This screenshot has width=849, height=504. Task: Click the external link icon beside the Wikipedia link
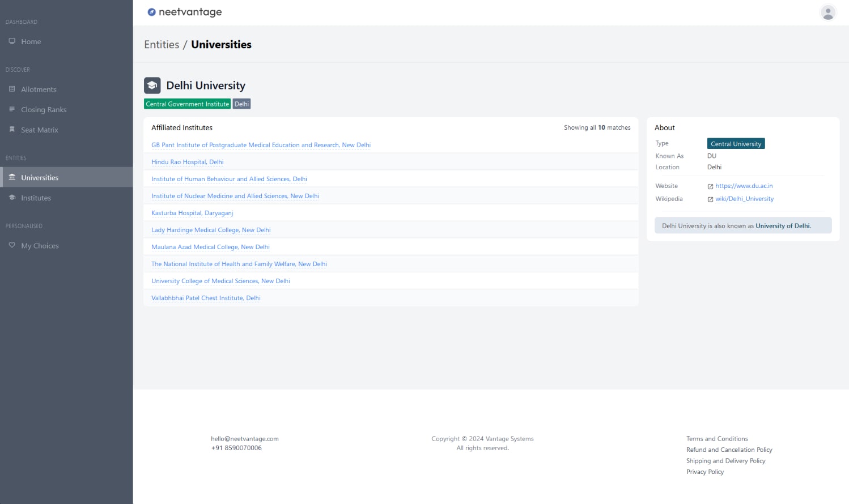click(x=710, y=199)
